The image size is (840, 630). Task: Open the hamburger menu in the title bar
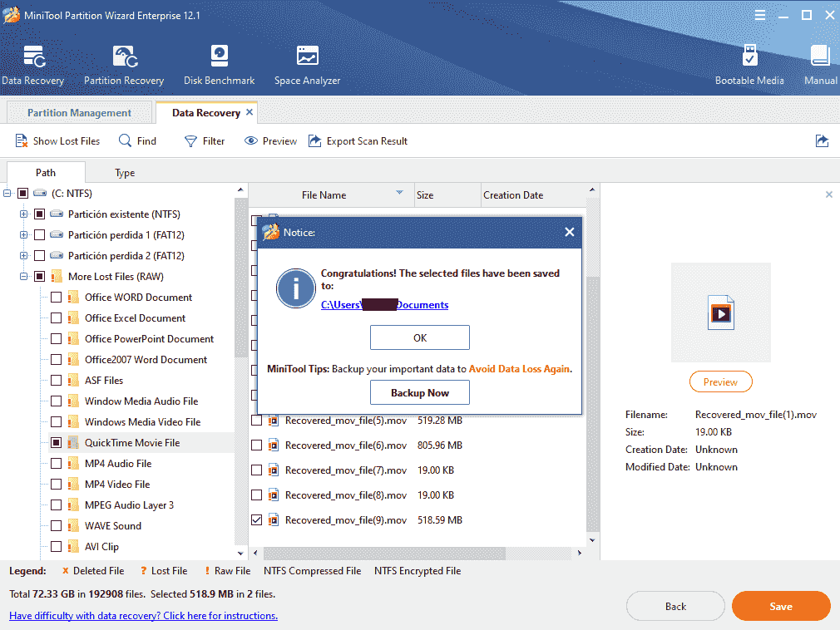pos(760,16)
